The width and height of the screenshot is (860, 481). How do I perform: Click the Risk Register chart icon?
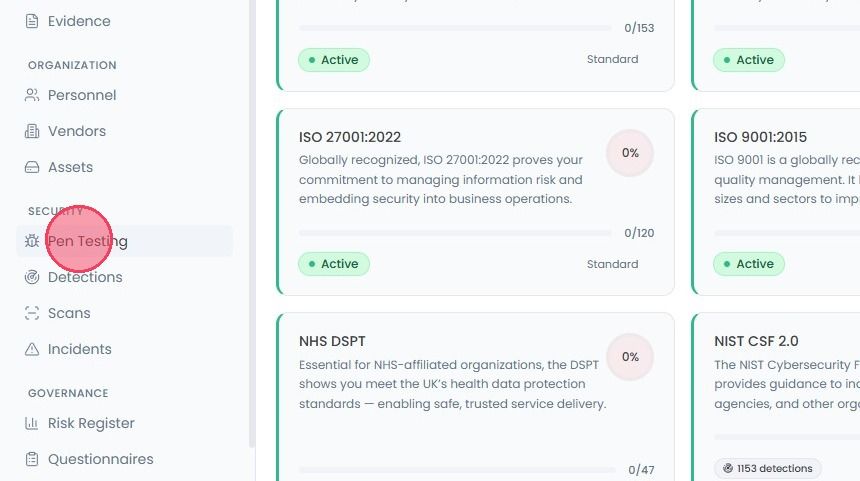coord(32,423)
